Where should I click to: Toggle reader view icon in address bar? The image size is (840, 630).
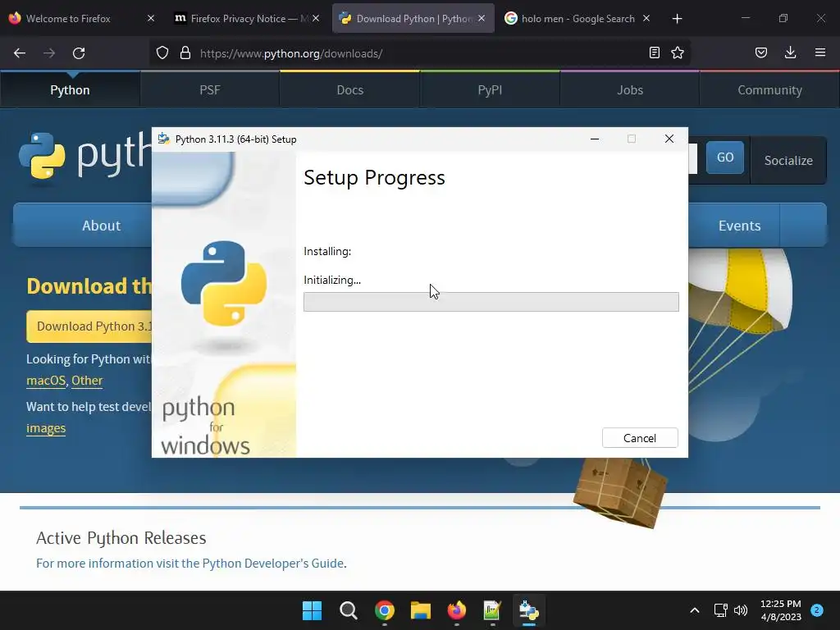(654, 53)
